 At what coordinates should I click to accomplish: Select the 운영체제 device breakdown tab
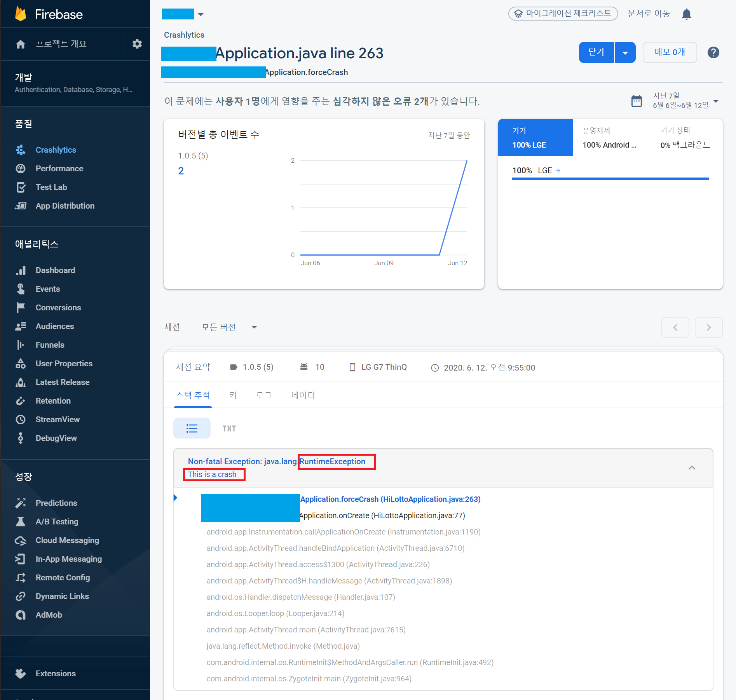coord(609,138)
